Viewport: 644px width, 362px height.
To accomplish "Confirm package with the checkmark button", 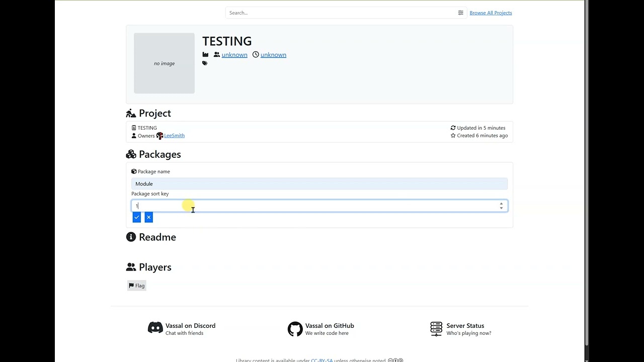I will (136, 217).
